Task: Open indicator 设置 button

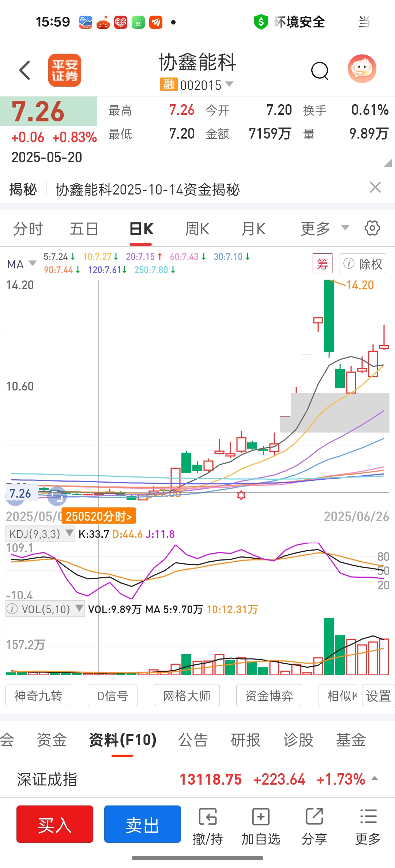Action: 378,696
